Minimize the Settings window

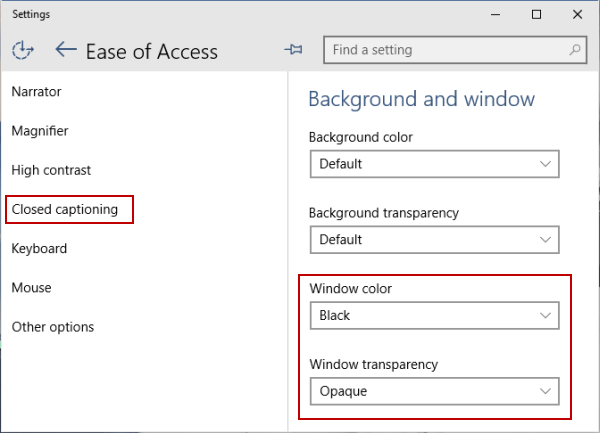click(x=496, y=15)
